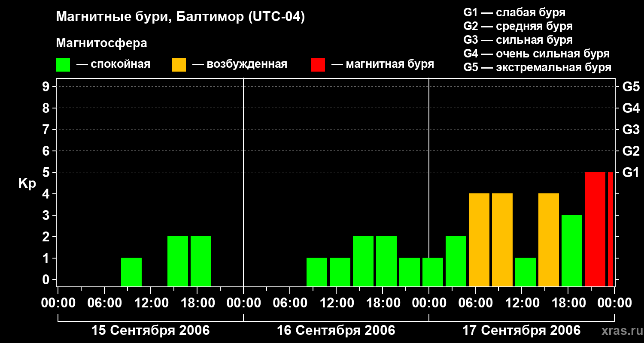Click the orange Kp 4 bar starting at 06:00
644x343 pixels.
[x=479, y=240]
